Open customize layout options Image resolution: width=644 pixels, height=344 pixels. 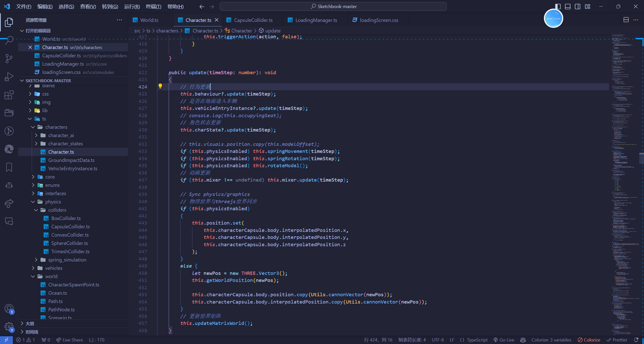[x=587, y=7]
